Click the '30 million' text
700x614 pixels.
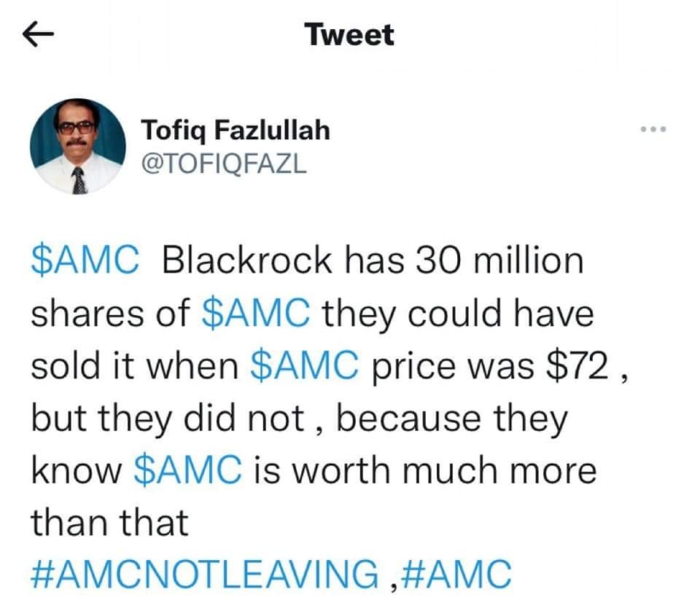(499, 260)
